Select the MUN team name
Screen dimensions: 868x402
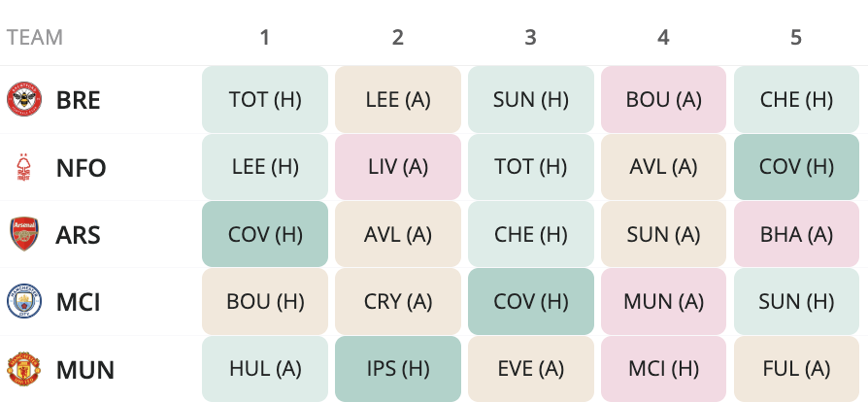coord(85,370)
